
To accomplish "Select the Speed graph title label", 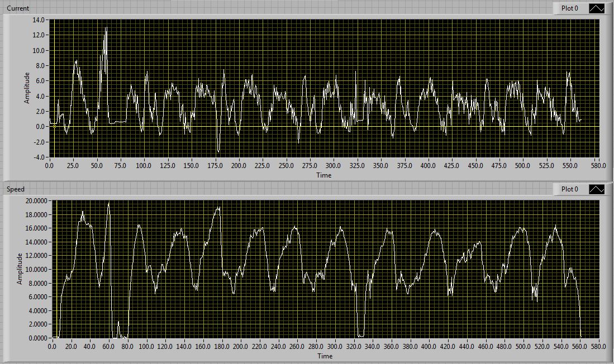I will click(16, 189).
